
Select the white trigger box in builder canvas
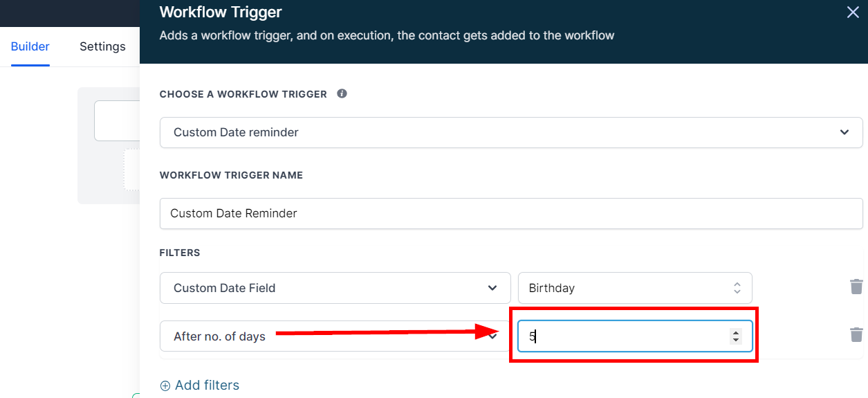(118, 121)
